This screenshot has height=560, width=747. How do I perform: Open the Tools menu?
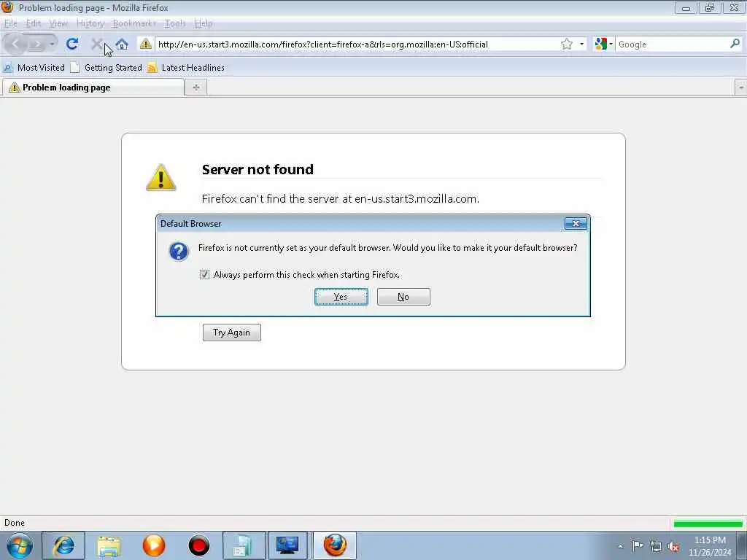(x=175, y=23)
